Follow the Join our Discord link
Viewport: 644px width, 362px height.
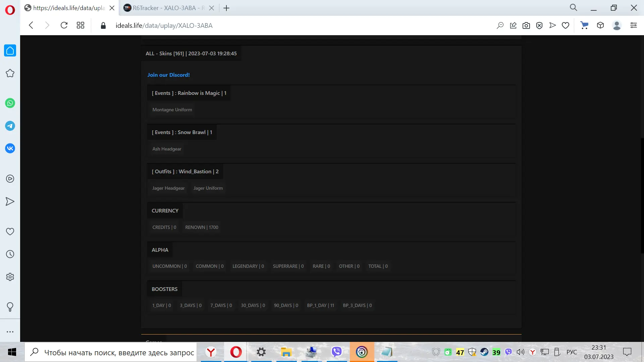pos(168,75)
